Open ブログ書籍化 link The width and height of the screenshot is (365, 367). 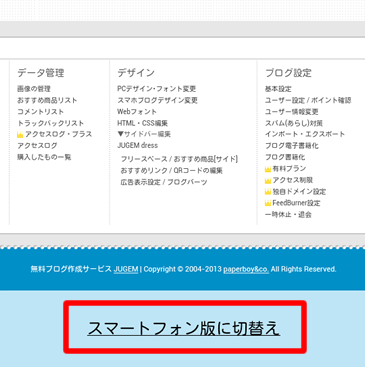pyautogui.click(x=285, y=157)
